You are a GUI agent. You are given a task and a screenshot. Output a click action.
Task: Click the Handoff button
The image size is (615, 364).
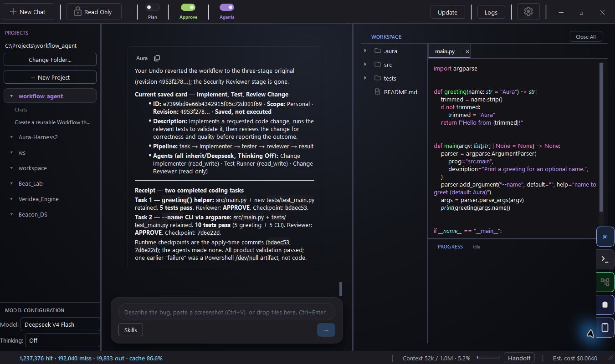pos(519,358)
